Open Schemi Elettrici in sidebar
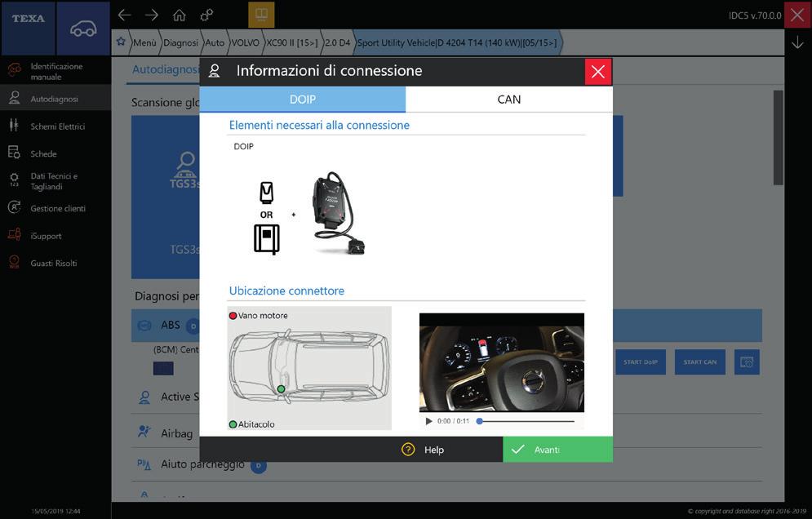812x519 pixels. [x=55, y=126]
